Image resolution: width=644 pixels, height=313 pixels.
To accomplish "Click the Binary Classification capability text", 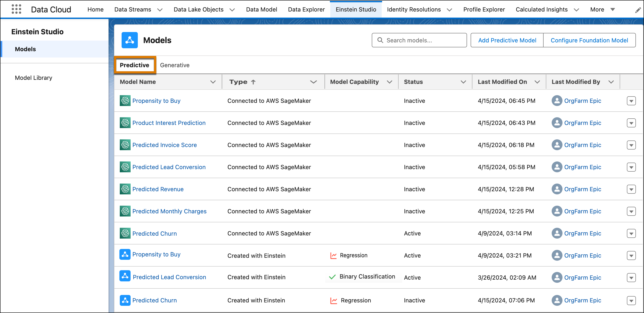I will coord(367,276).
